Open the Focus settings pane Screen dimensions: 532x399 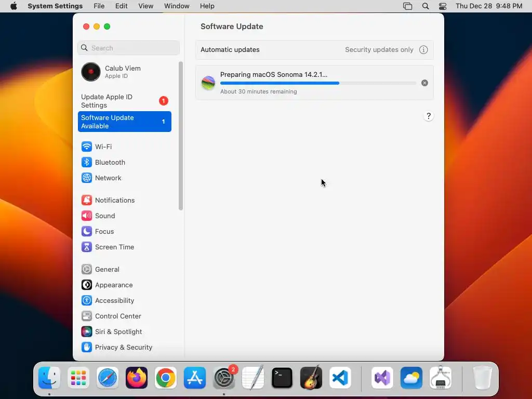(124, 231)
